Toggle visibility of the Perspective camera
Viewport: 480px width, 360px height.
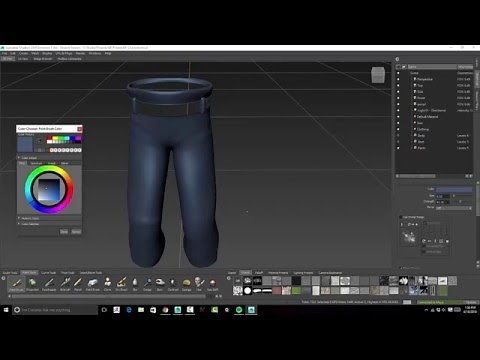[x=398, y=79]
